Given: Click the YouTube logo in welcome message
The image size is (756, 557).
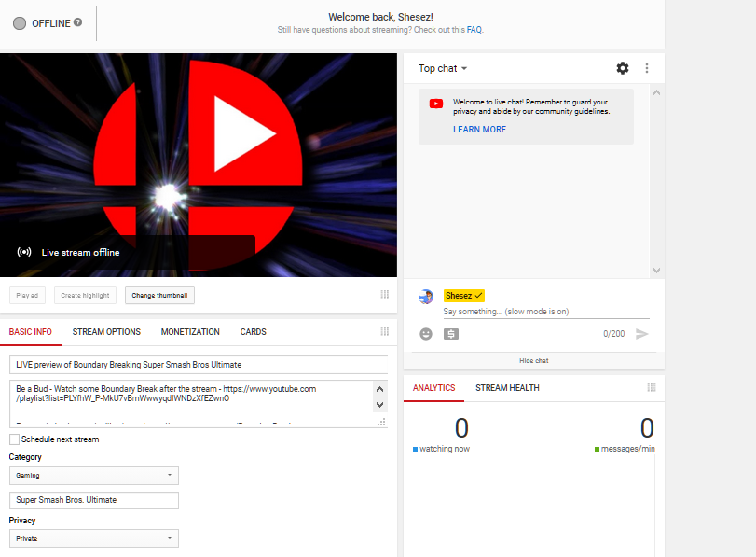Looking at the screenshot, I should click(436, 104).
